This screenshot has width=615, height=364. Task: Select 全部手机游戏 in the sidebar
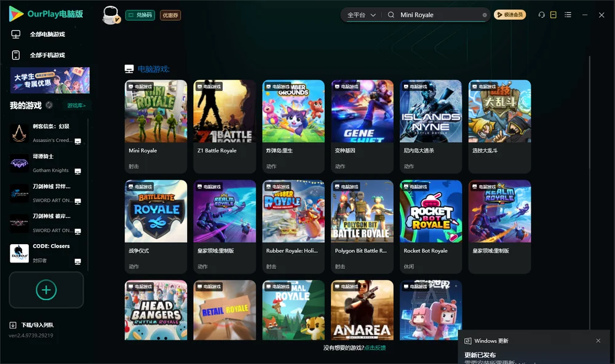pos(47,55)
